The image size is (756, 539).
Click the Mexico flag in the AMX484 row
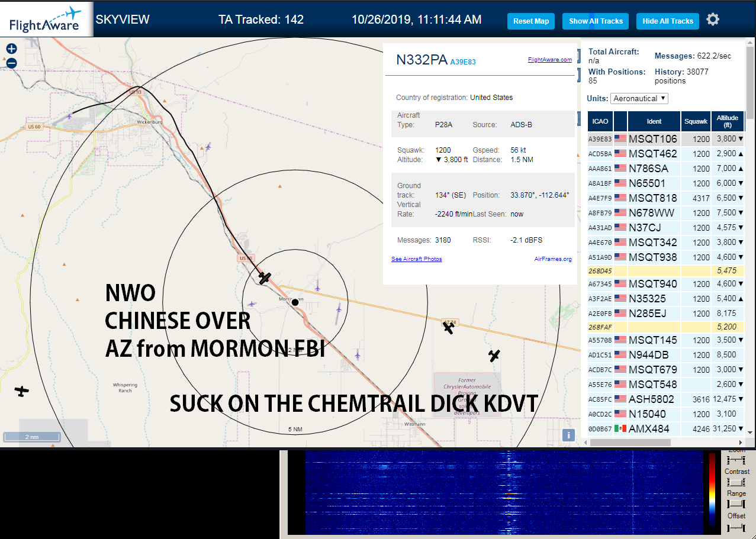pyautogui.click(x=620, y=429)
